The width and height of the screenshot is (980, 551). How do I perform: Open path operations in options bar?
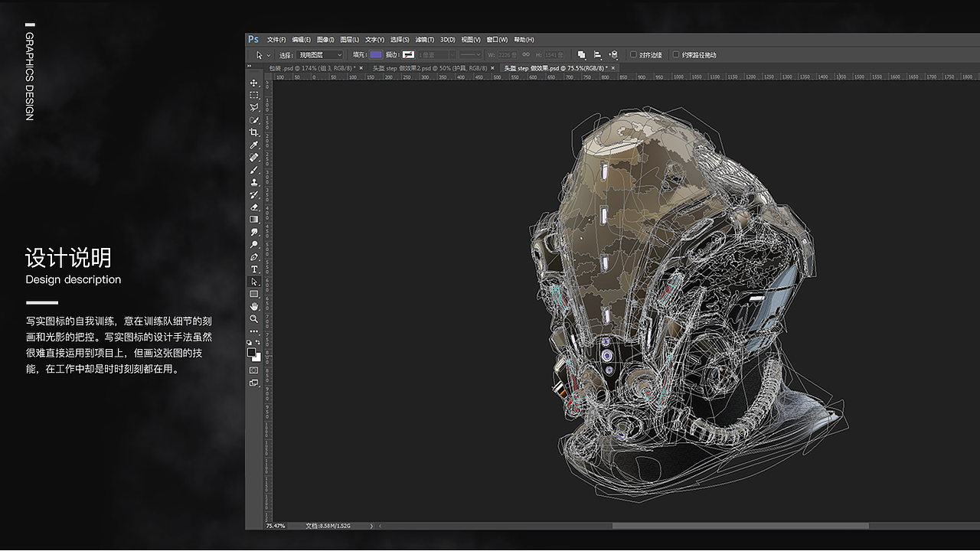click(582, 55)
